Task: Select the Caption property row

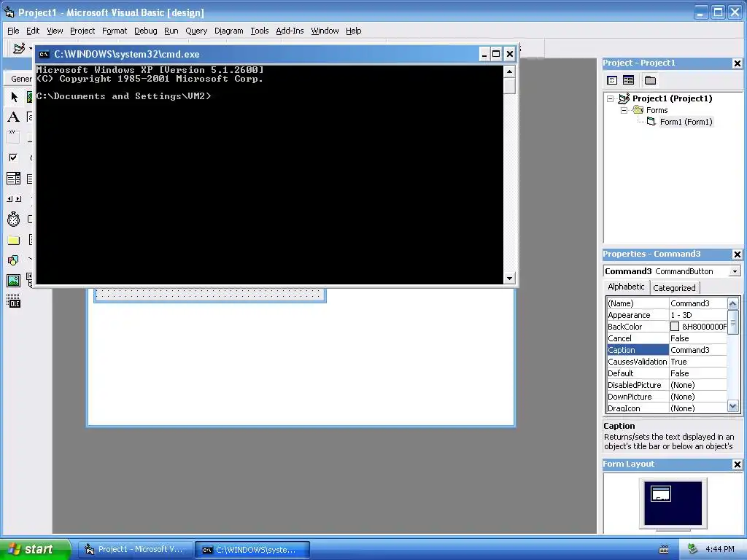Action: click(667, 350)
